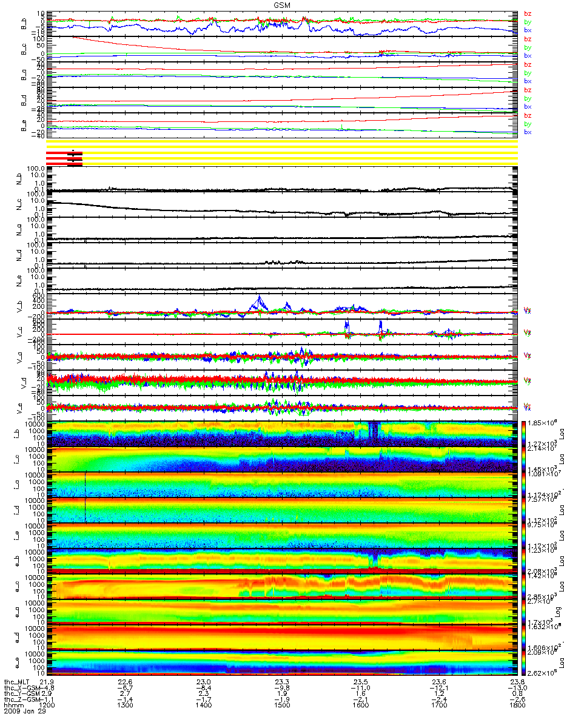This screenshot has height=728, width=564.
Task: Click the N_c density axis label
Action: tap(18, 204)
